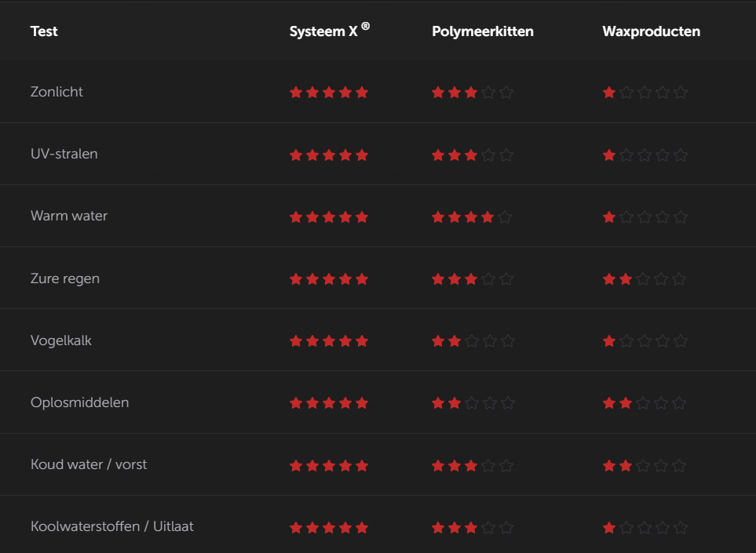Select the Koolwaterstoffen / Uitlaat row label
The height and width of the screenshot is (553, 756).
111,526
